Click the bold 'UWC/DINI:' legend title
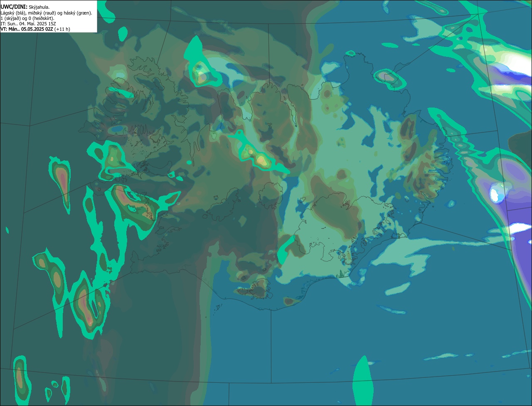 click(x=14, y=7)
